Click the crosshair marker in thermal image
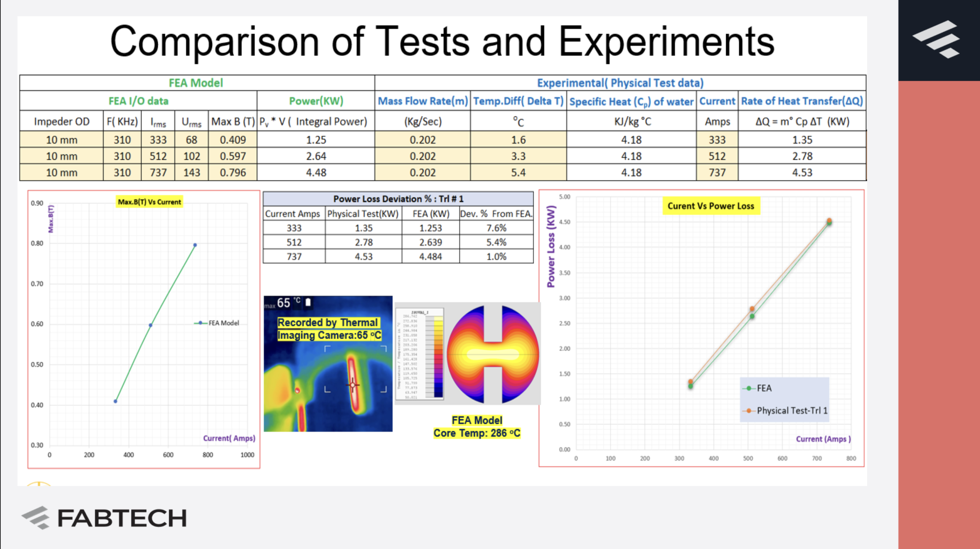This screenshot has height=549, width=980. pyautogui.click(x=353, y=385)
